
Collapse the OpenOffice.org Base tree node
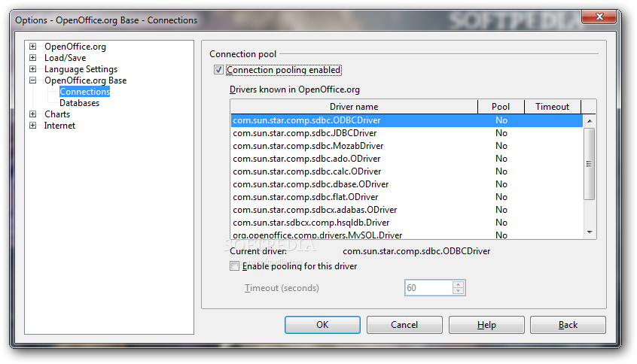pyautogui.click(x=33, y=80)
